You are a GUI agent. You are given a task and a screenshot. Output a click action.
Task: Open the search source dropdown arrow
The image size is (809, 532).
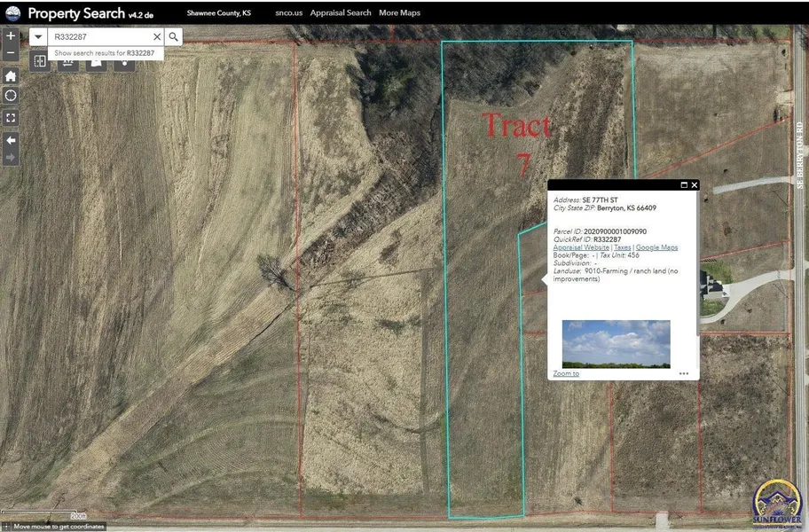[38, 36]
